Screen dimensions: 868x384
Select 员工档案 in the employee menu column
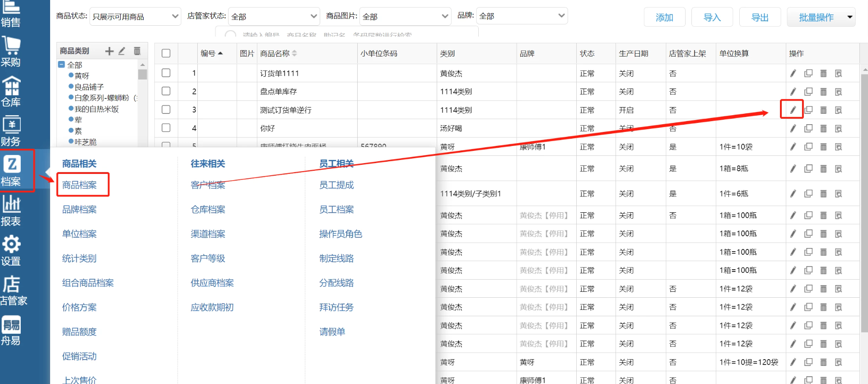pyautogui.click(x=336, y=210)
